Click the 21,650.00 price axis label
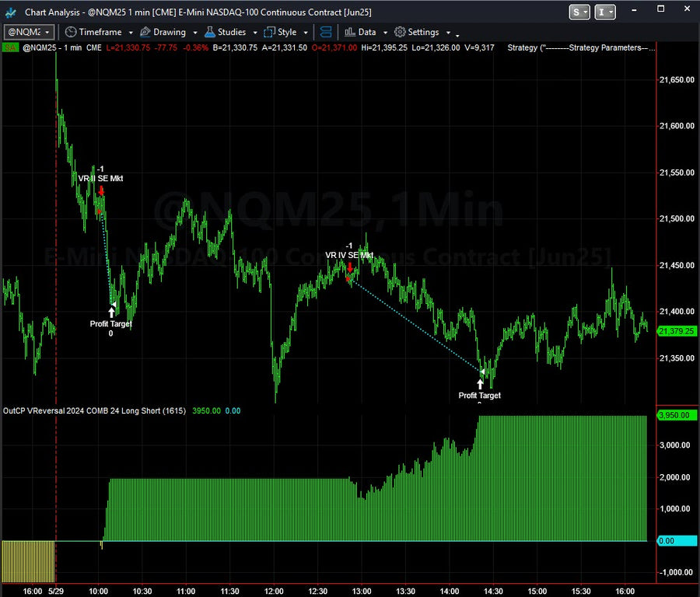This screenshot has width=700, height=597. [x=677, y=80]
